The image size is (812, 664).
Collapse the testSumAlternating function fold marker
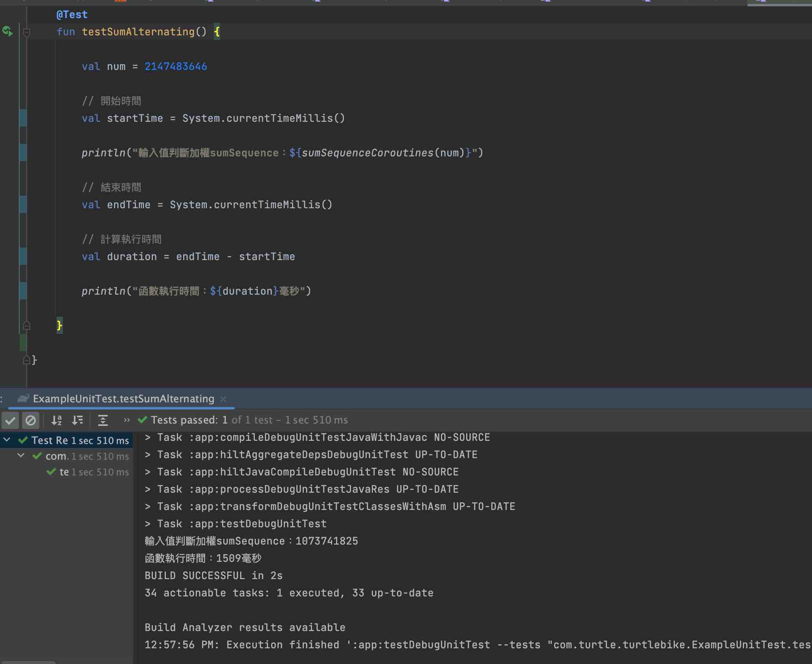coord(27,32)
